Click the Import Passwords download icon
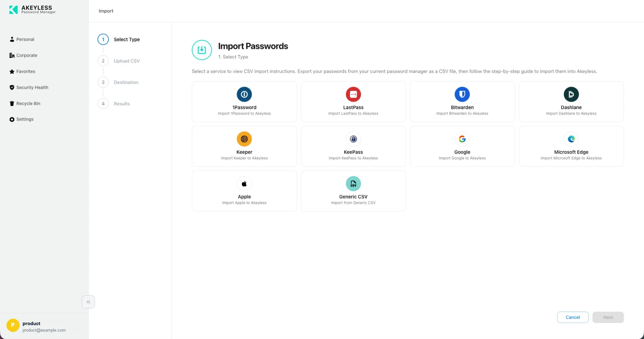Screen dimensions: 644x339 202,50
